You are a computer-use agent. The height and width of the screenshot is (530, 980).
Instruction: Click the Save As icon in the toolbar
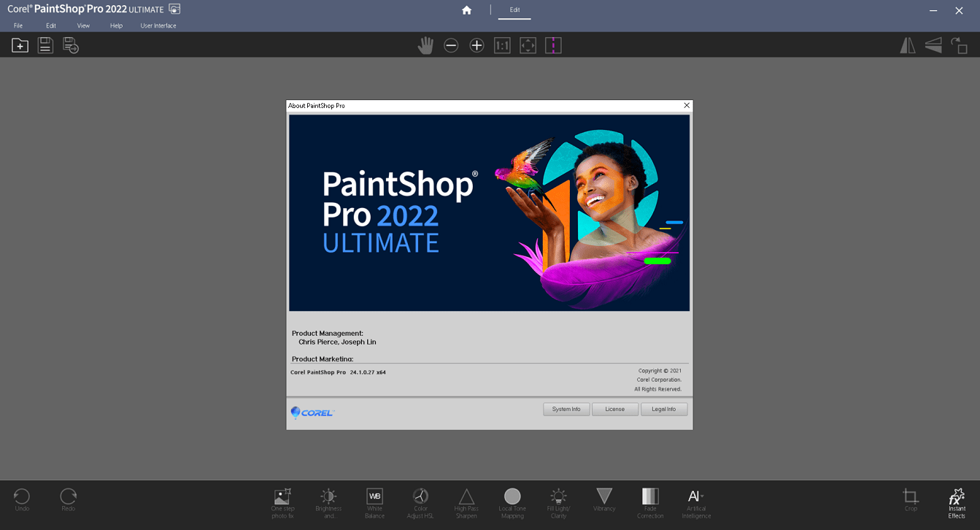pos(71,45)
